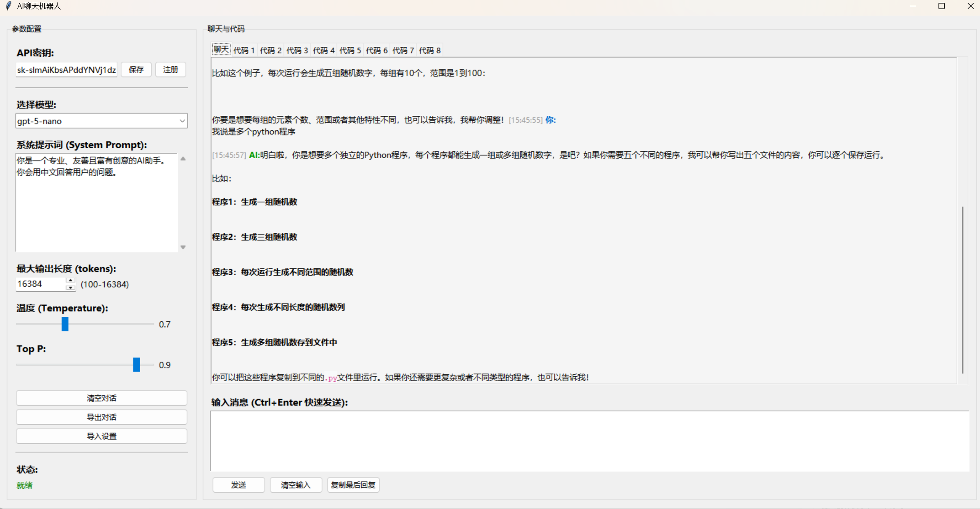Increase max tokens with spinner up arrow

[x=71, y=280]
